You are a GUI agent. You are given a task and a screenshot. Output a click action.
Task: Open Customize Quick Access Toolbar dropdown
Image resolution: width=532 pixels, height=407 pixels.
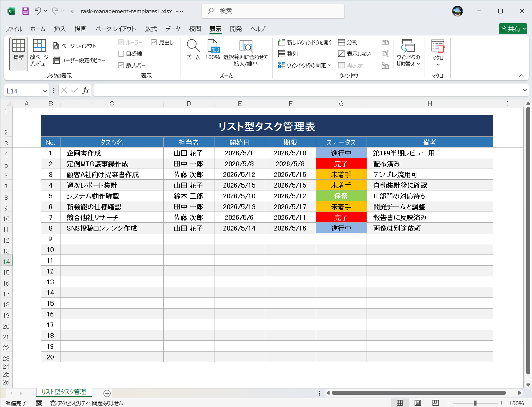72,11
